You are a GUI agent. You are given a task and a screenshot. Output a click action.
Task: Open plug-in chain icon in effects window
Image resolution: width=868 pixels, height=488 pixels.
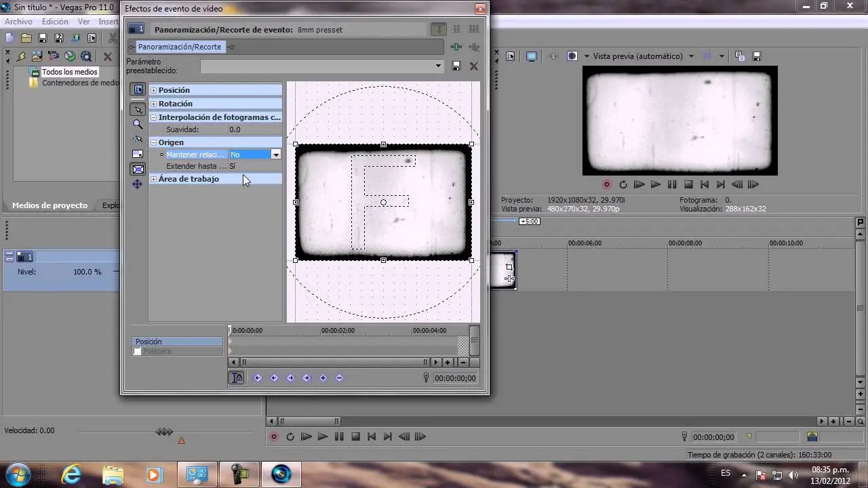[456, 47]
